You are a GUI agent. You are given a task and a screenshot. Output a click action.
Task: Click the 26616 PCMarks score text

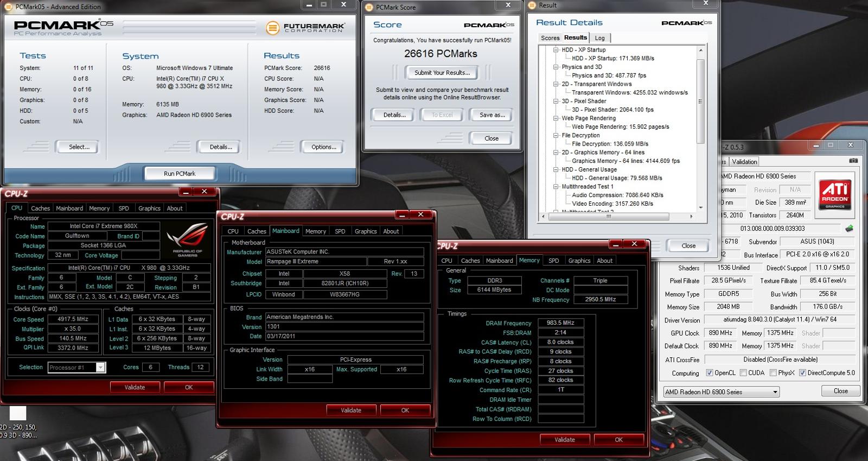click(x=441, y=54)
